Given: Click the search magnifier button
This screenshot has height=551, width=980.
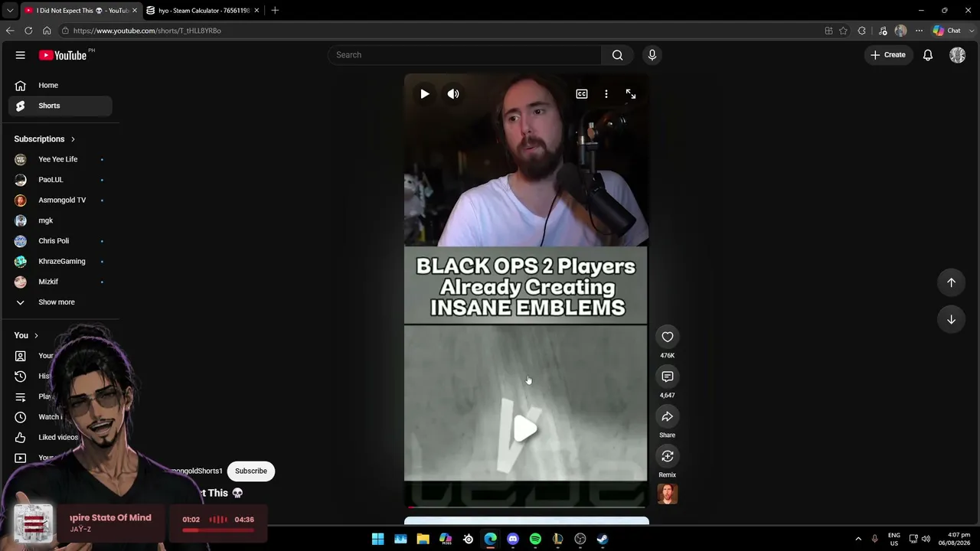Looking at the screenshot, I should pyautogui.click(x=617, y=55).
